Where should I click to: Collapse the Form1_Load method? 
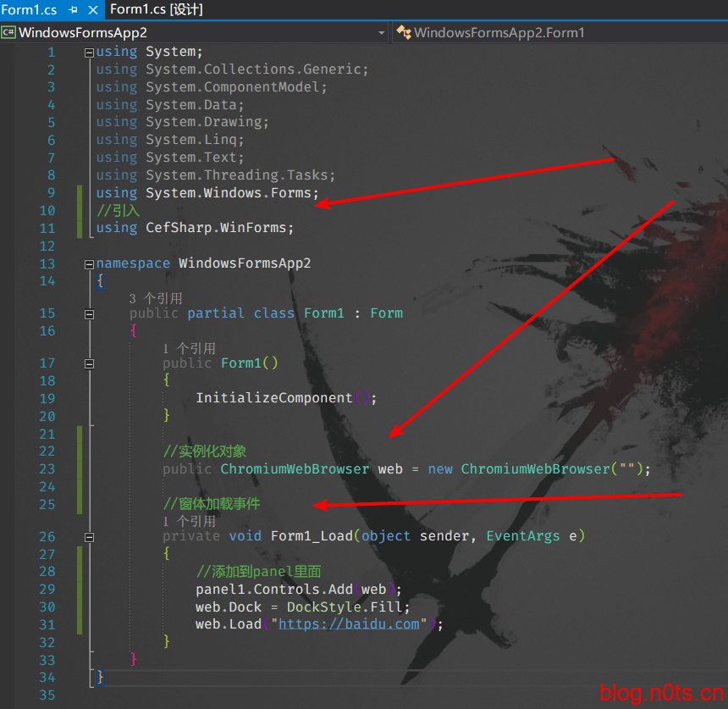(89, 536)
